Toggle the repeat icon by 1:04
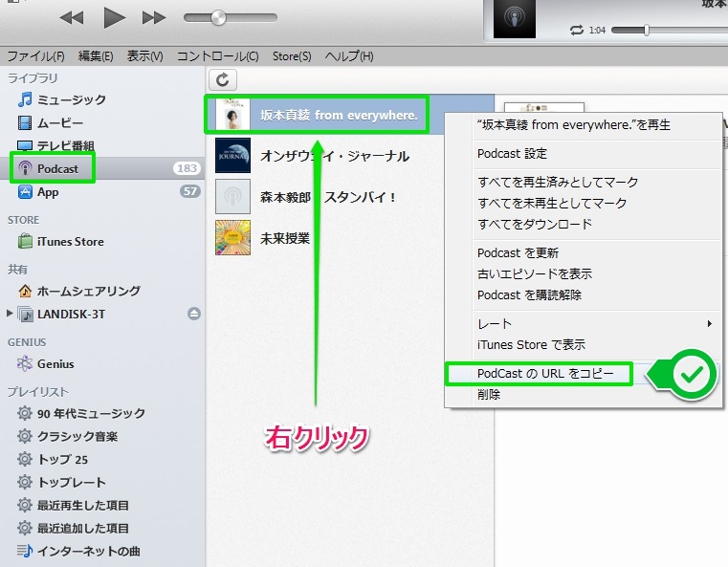The height and width of the screenshot is (567, 728). click(x=576, y=31)
